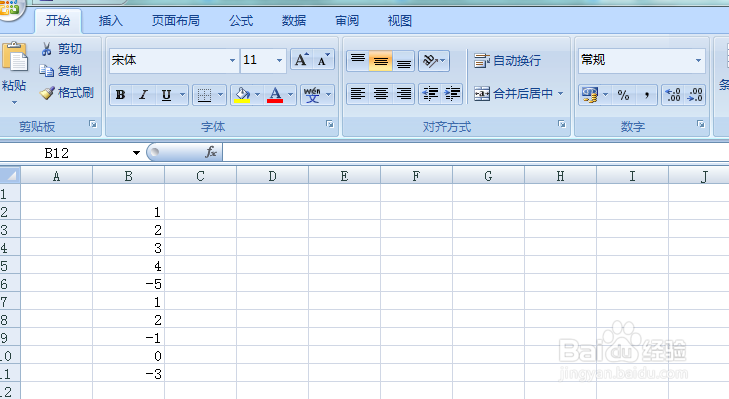Set top vertical alignment
729x399 pixels.
click(358, 60)
